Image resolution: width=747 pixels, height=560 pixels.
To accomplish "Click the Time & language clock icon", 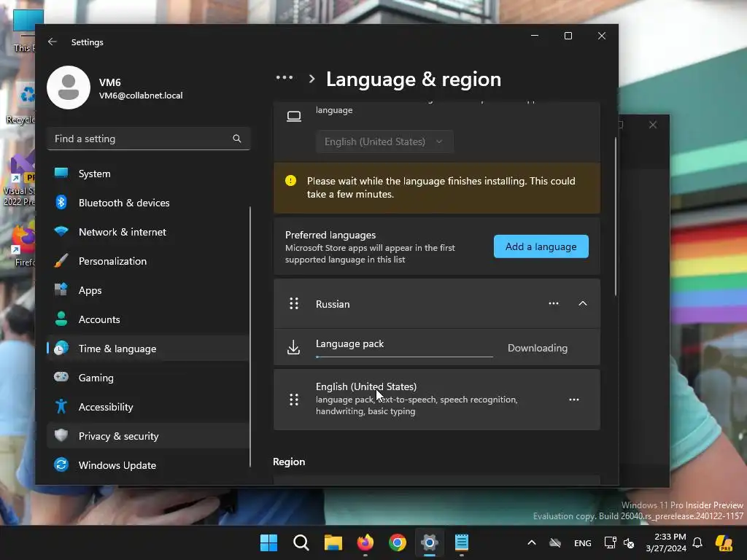I will coord(61,348).
